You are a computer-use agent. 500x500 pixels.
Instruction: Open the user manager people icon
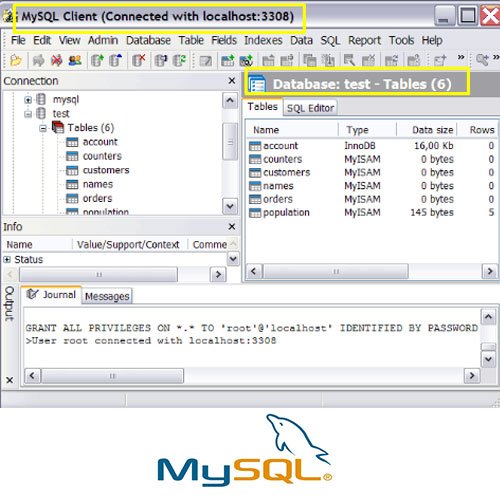pos(75,60)
